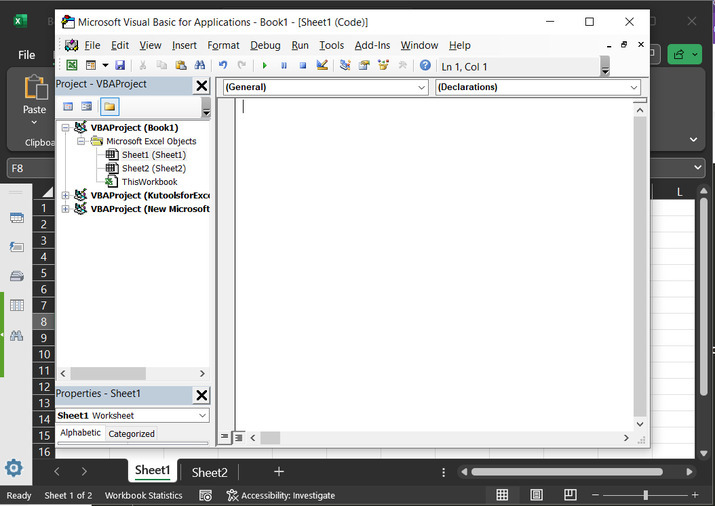Image resolution: width=715 pixels, height=506 pixels.
Task: Click the View Code icon in the Project panel
Action: [68, 106]
